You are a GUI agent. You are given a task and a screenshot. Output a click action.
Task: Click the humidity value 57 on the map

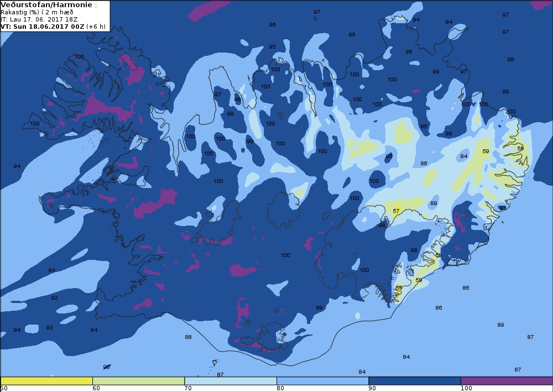[x=396, y=211]
